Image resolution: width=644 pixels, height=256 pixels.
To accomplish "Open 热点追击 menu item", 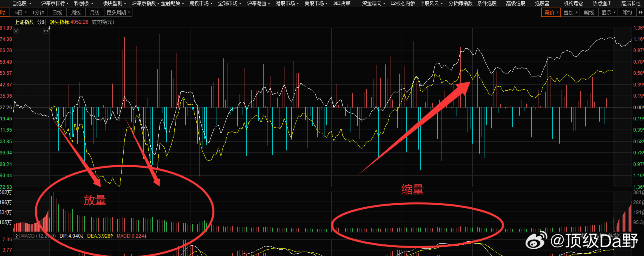I will 602,3.
